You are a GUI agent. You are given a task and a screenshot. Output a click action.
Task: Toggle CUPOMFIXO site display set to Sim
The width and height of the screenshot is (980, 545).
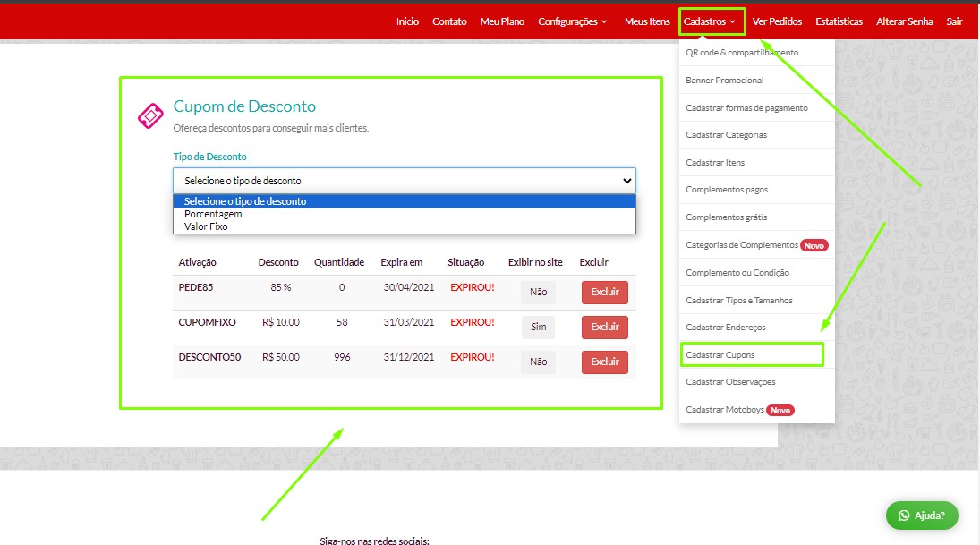[538, 328]
